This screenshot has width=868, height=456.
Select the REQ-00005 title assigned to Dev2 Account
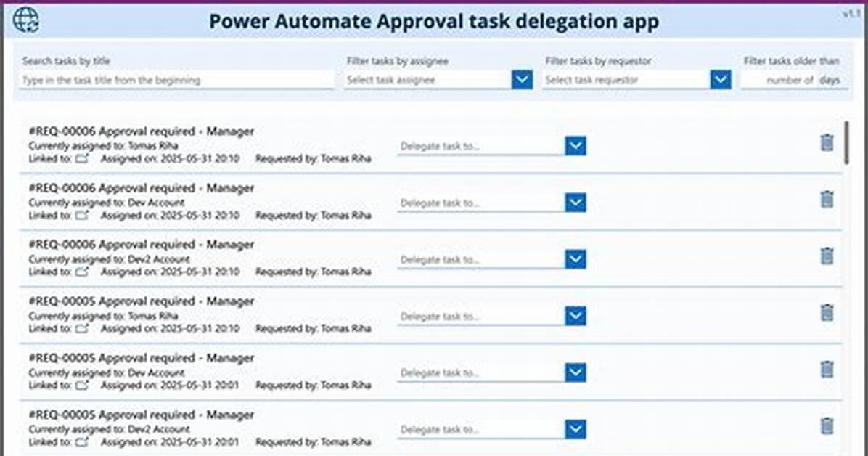point(142,415)
